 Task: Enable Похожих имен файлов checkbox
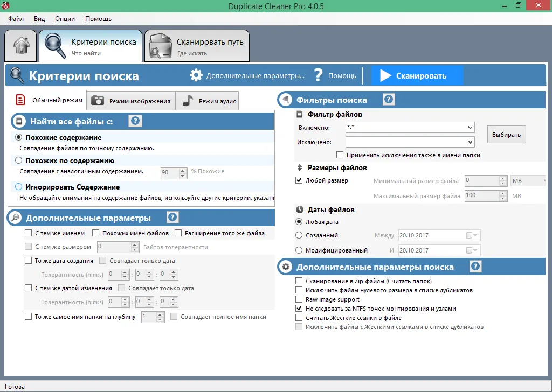coord(96,233)
